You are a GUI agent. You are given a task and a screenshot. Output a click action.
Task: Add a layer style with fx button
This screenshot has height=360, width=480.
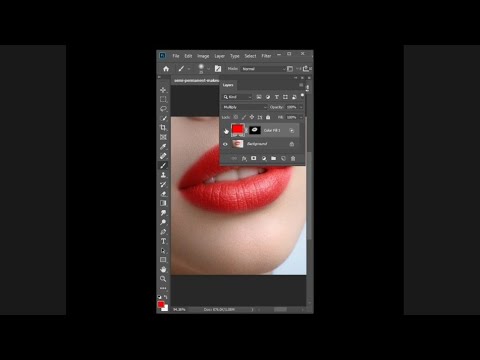click(244, 158)
